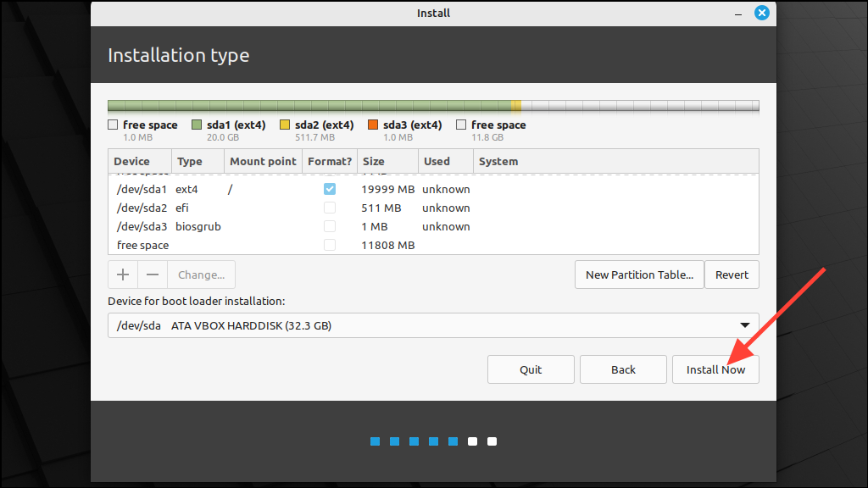
Task: Select the free space row in the partition list
Action: (212, 244)
